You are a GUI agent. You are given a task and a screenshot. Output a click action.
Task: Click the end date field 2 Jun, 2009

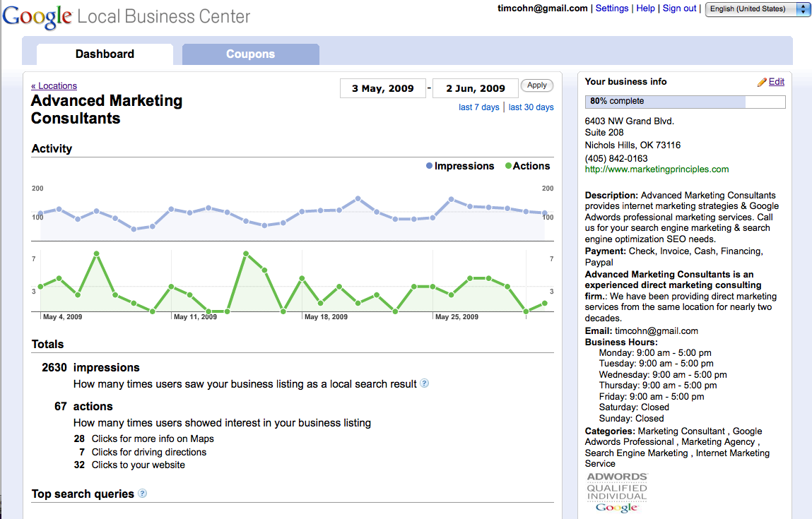tap(475, 88)
